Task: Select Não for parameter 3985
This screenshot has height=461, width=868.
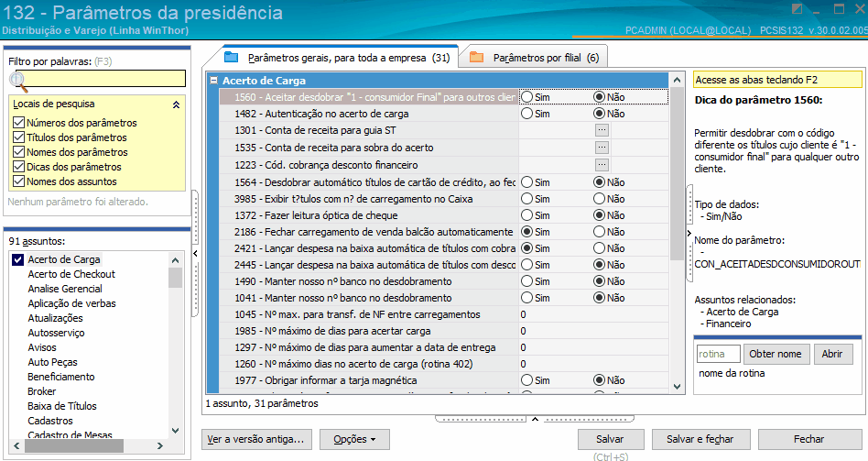Action: coord(599,199)
